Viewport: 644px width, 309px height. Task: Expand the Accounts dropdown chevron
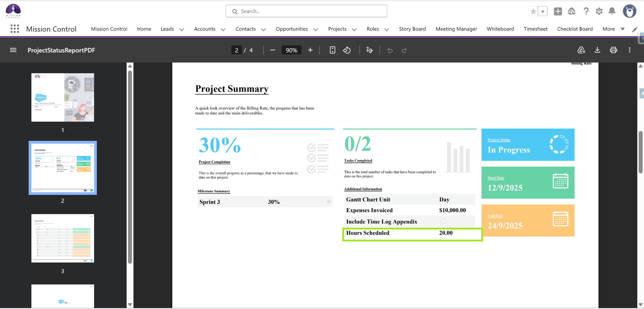(223, 29)
